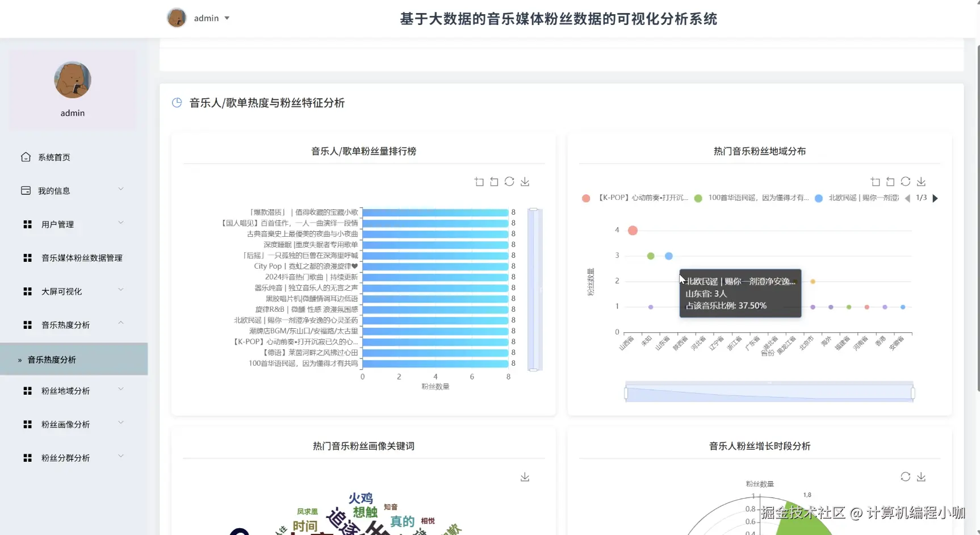This screenshot has width=980, height=535.
Task: Download the 热门音乐粉丝画像关键词 word cloud
Action: tap(525, 477)
